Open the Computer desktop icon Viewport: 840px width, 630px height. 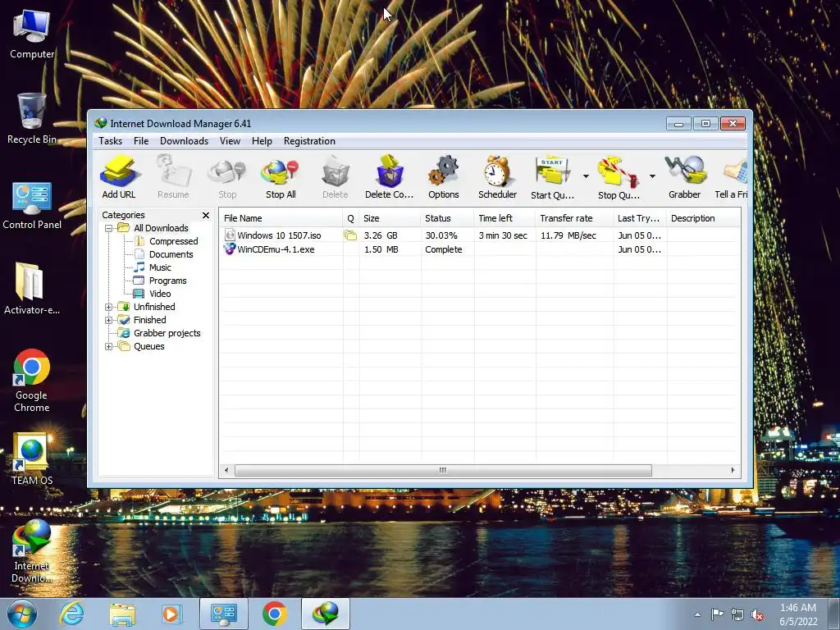32,34
